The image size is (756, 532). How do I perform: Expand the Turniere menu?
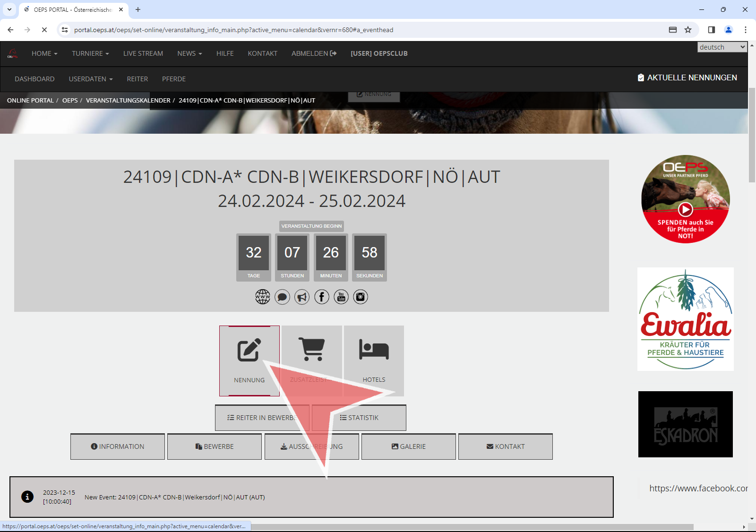point(90,53)
